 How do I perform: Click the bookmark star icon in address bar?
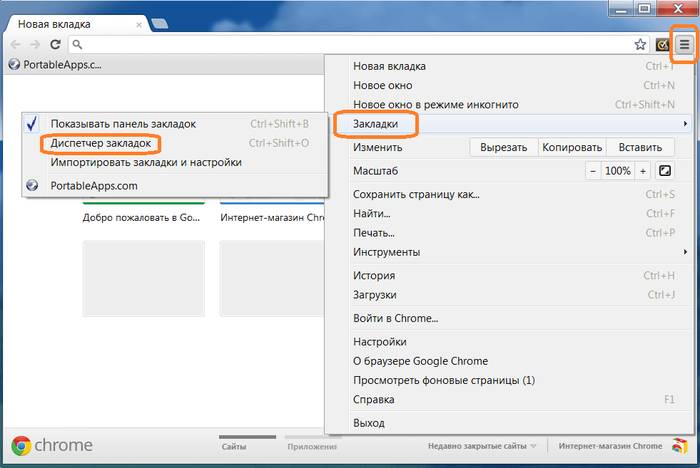[640, 45]
